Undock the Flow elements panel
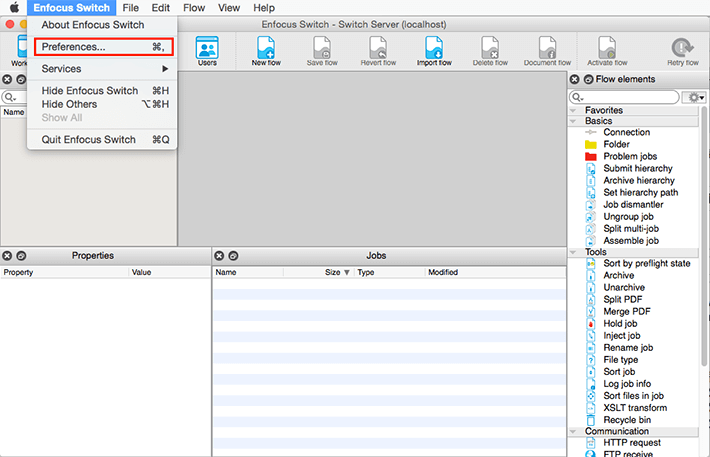This screenshot has width=710, height=457. tap(588, 79)
